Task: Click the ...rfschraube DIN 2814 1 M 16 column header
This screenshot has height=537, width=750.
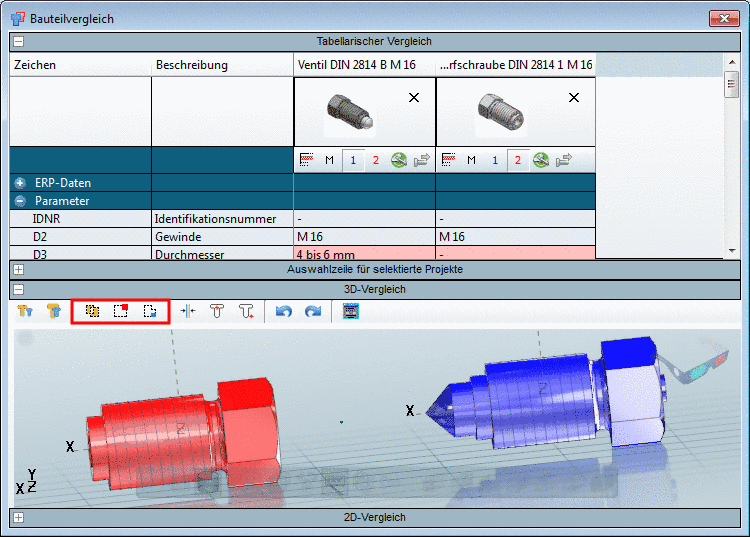Action: coord(516,65)
